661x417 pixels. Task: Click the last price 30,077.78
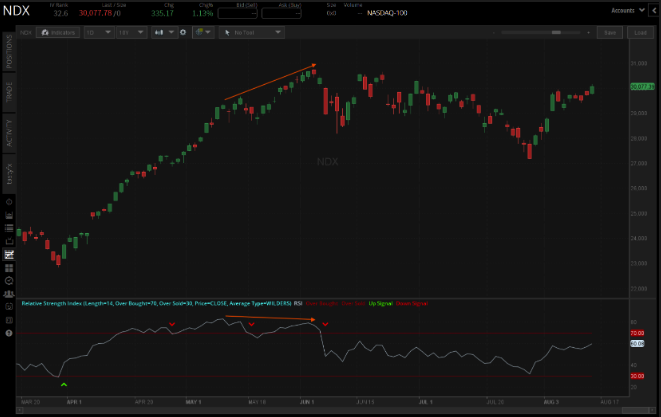[96, 13]
